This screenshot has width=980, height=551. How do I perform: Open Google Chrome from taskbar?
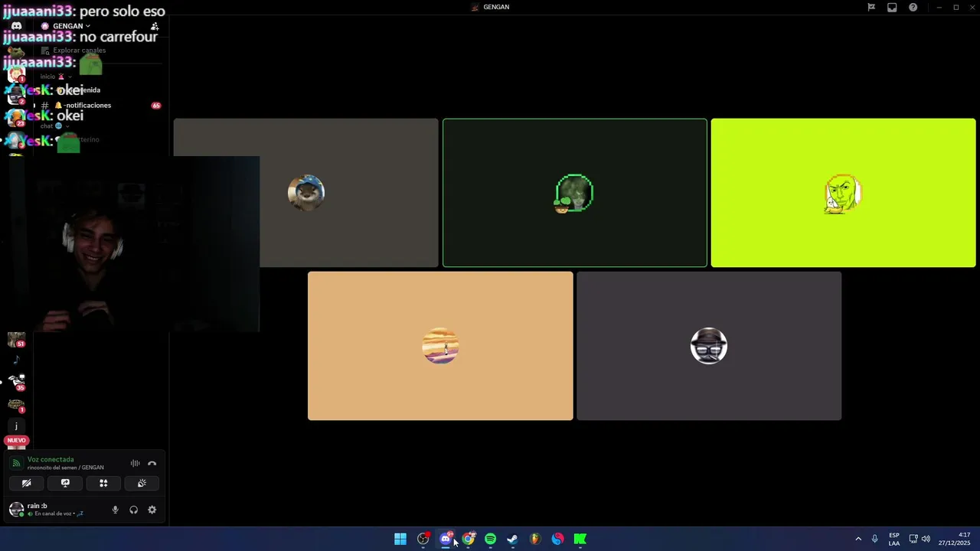click(469, 539)
